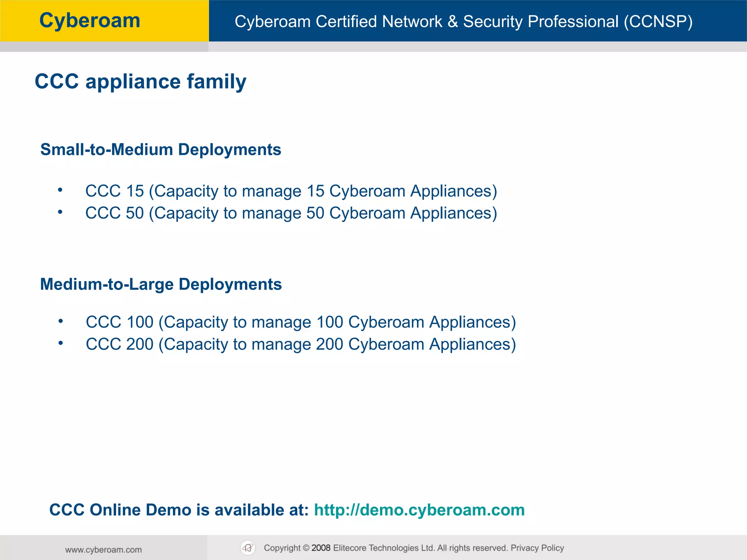Image resolution: width=747 pixels, height=560 pixels.
Task: Click the 'CCC 100' capacity bullet line
Action: pos(301,322)
